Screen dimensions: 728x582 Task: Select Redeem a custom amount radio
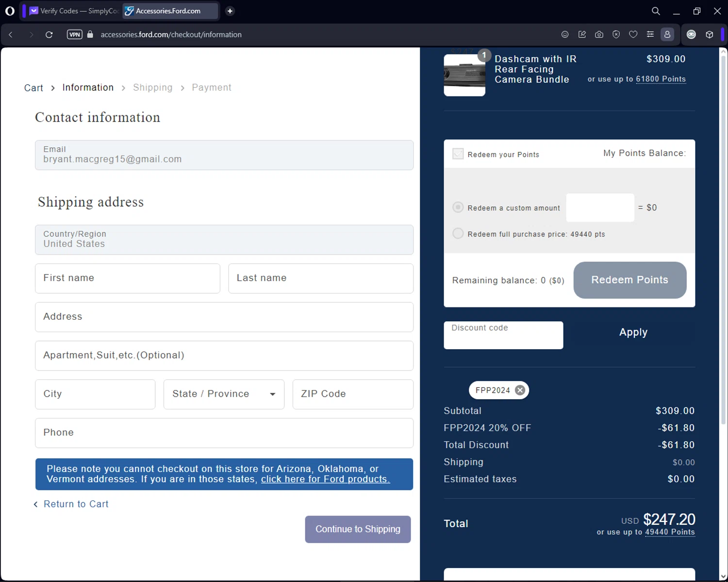point(458,207)
